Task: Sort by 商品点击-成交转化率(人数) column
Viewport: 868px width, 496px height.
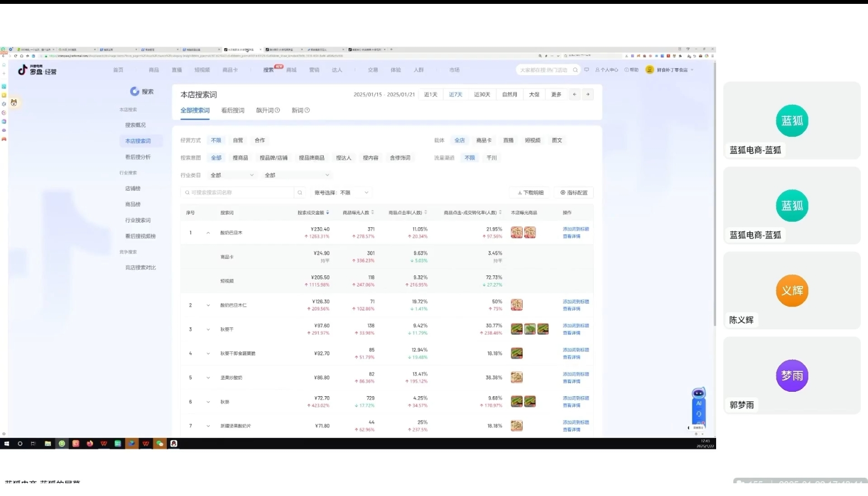Action: coord(500,213)
